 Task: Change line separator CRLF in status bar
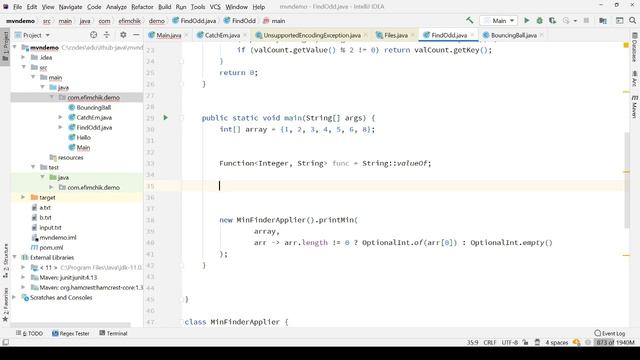tap(489, 342)
